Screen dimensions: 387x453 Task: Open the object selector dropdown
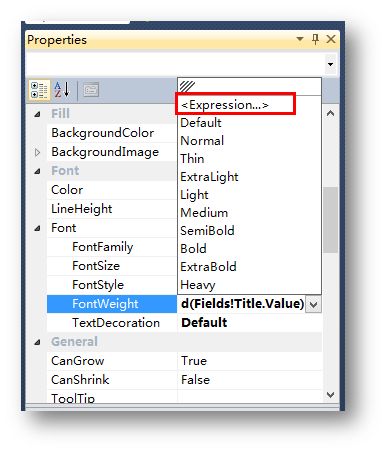tap(330, 64)
